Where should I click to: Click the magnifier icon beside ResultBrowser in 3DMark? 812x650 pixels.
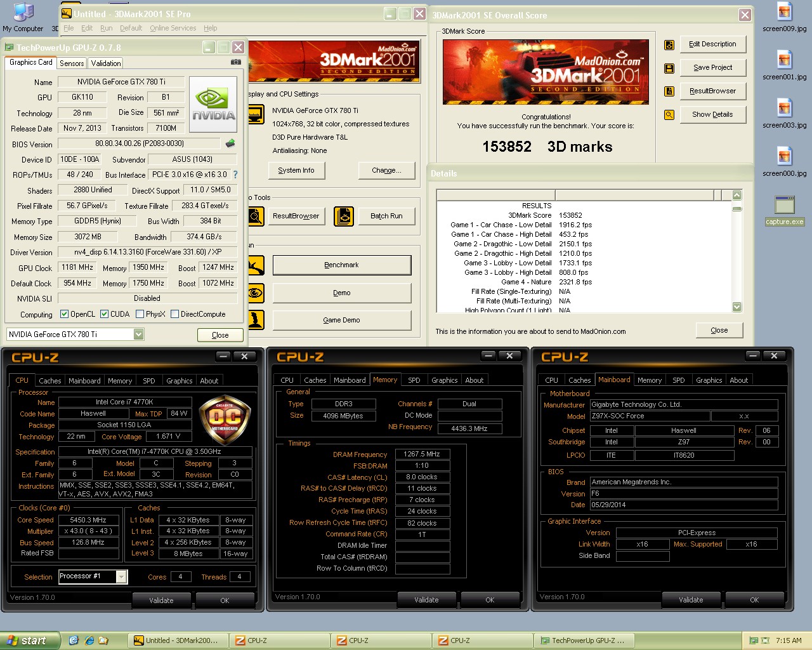point(255,216)
